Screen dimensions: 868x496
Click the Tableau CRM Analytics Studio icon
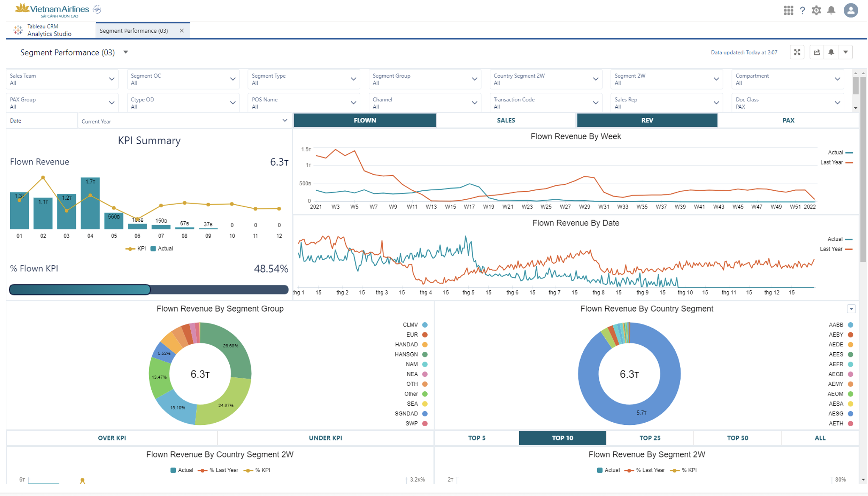point(18,30)
